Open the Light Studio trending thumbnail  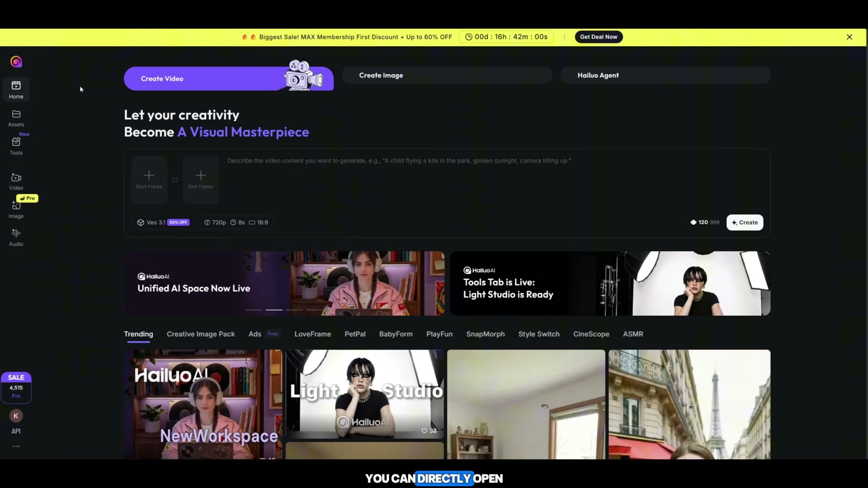[365, 394]
